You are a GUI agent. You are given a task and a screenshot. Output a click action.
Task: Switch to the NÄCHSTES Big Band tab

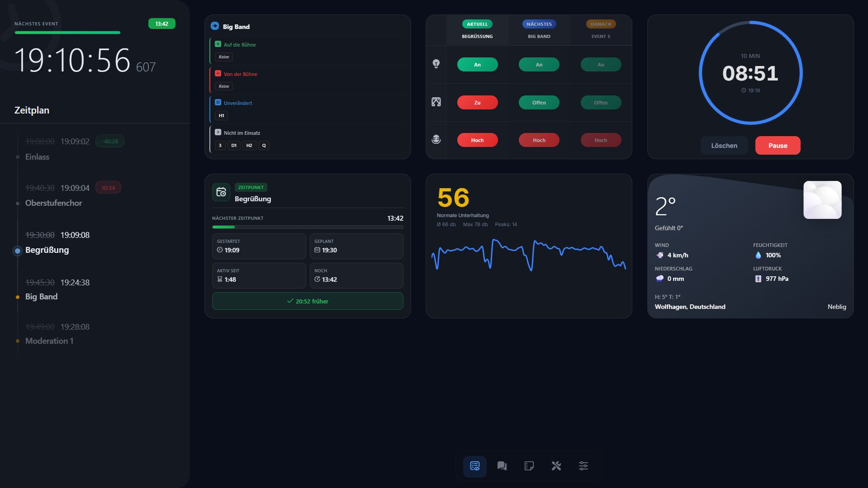point(539,29)
